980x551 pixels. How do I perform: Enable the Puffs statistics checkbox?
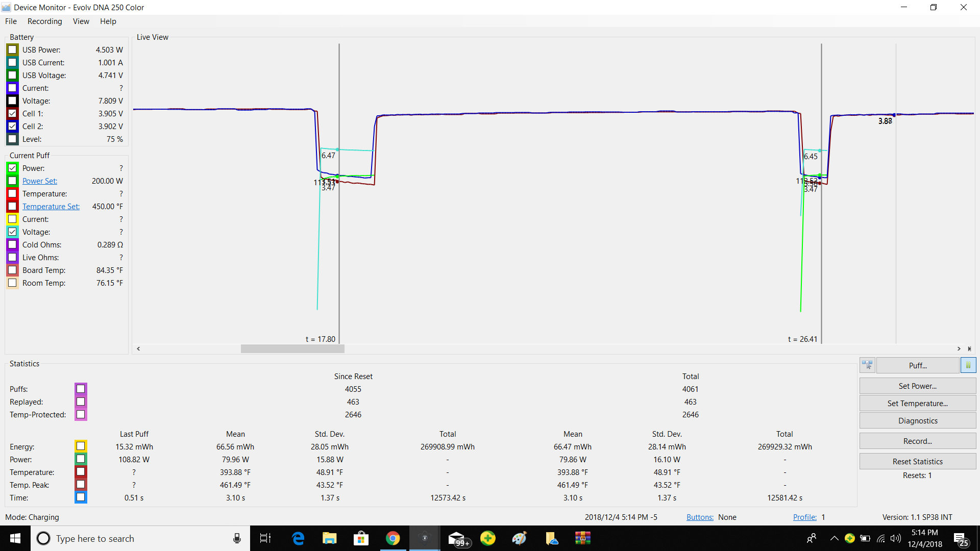tap(81, 389)
